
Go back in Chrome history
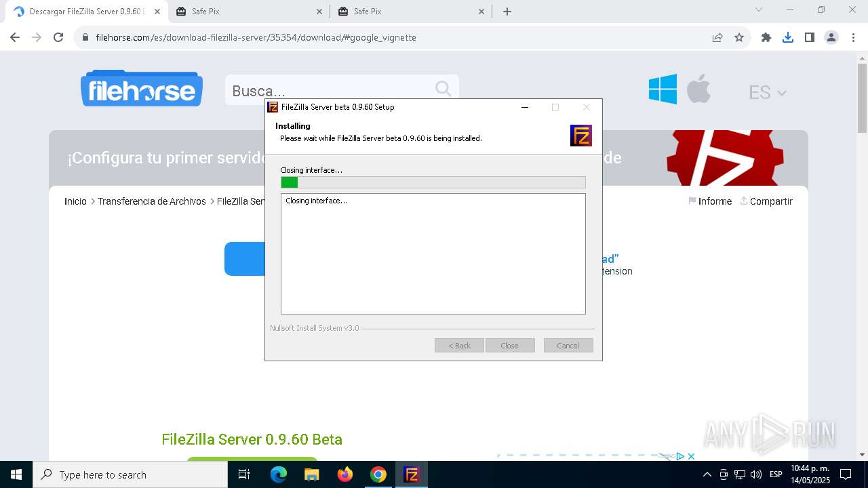(15, 37)
